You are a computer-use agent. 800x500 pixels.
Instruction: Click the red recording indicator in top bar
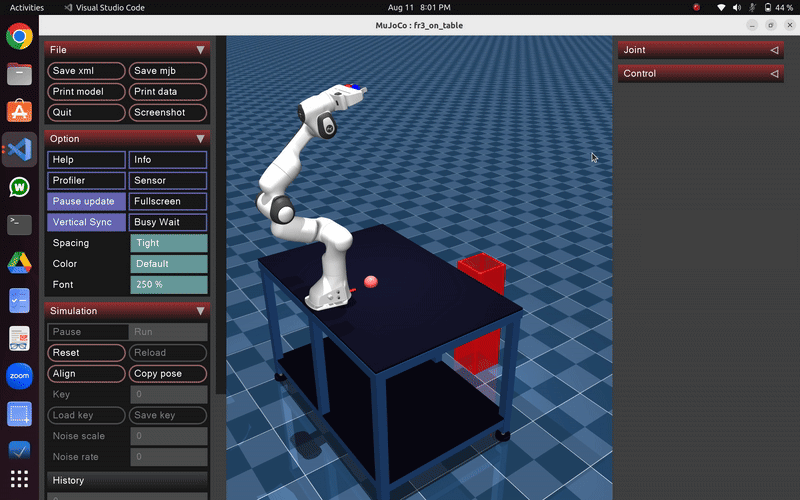tap(696, 7)
